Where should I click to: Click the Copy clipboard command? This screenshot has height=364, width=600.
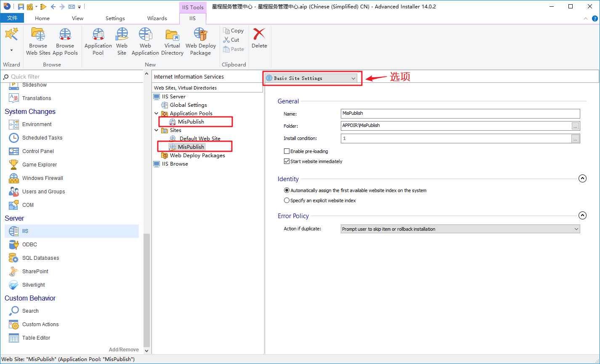(234, 31)
